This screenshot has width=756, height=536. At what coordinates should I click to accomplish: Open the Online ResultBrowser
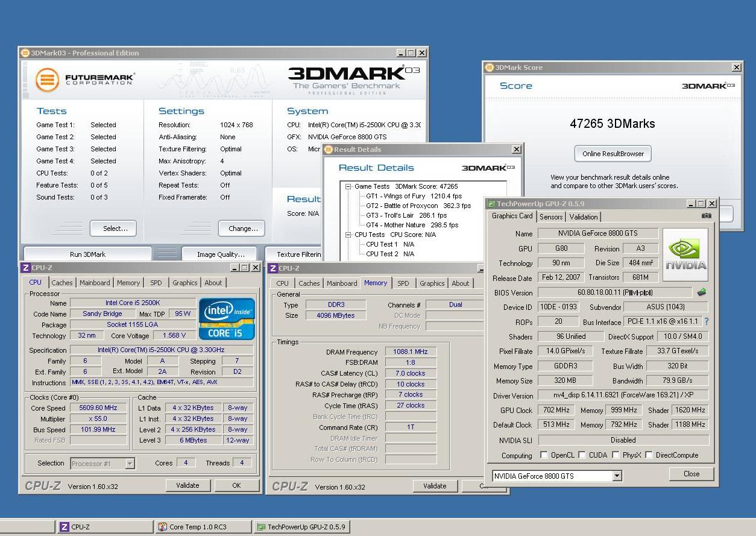point(613,154)
